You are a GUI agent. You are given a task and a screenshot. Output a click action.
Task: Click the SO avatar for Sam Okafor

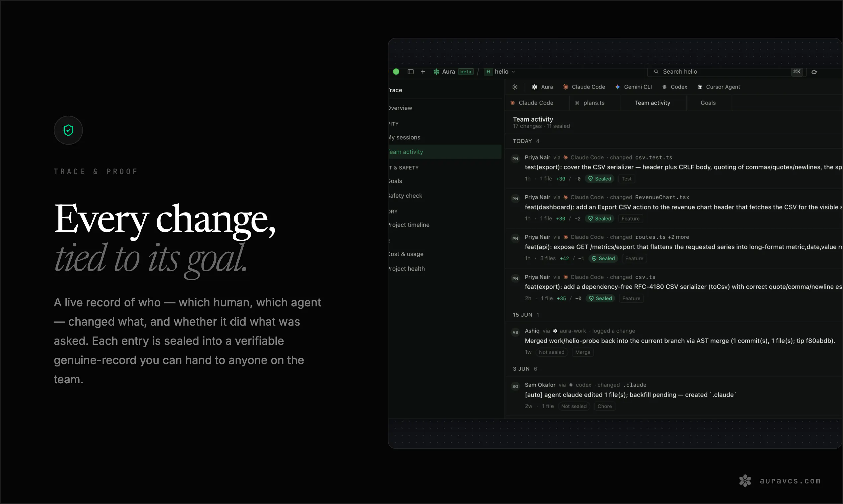(x=515, y=387)
